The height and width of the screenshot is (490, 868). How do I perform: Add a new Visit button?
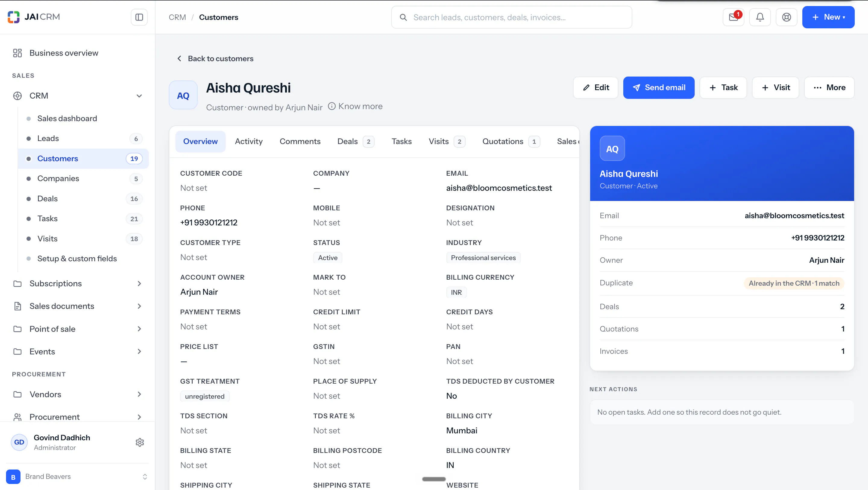775,88
